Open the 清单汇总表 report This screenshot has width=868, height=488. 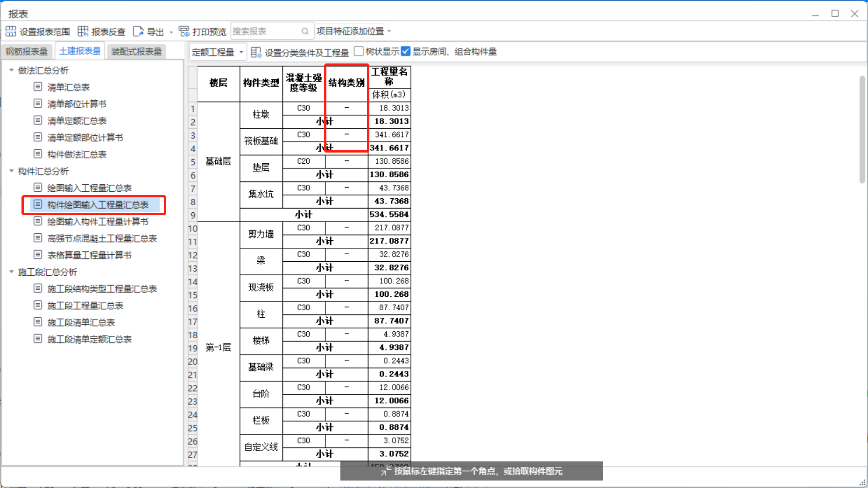point(69,87)
